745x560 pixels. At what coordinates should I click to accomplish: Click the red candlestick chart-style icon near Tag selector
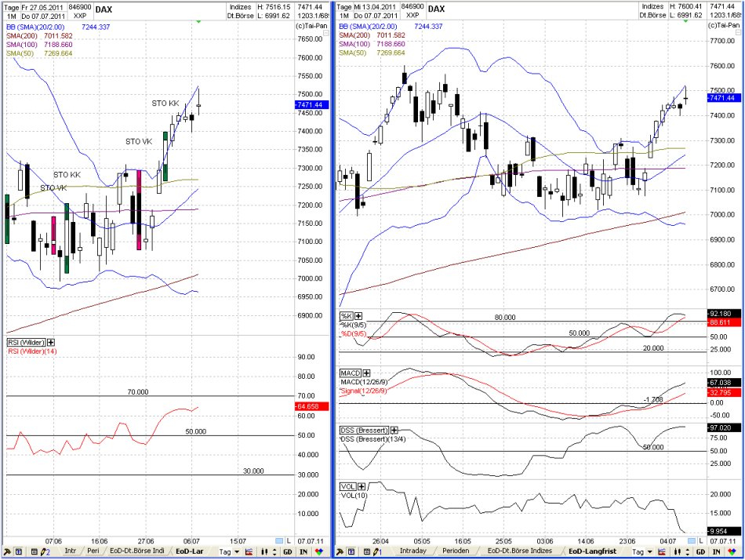point(249,552)
